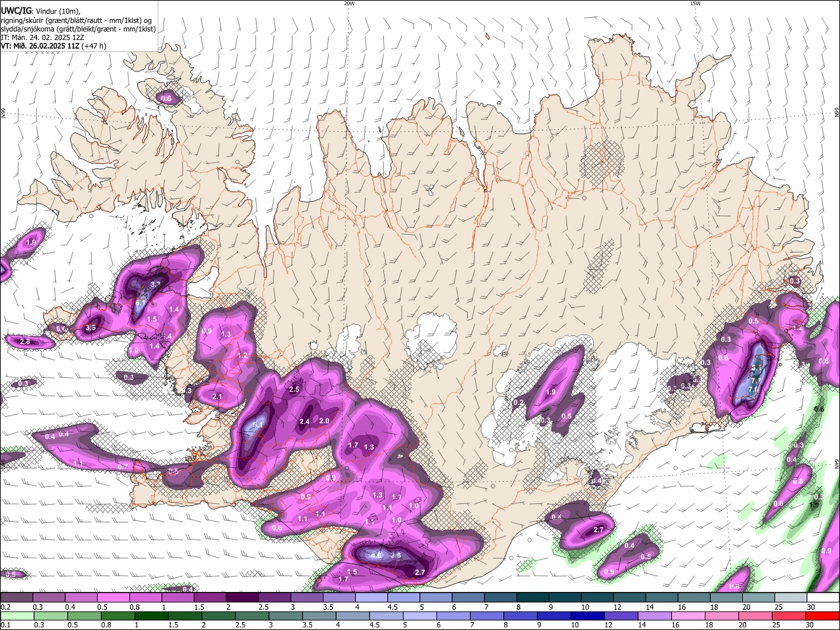Click the '2.0' precipitation value on the map
This screenshot has width=840, height=630.
tap(324, 421)
